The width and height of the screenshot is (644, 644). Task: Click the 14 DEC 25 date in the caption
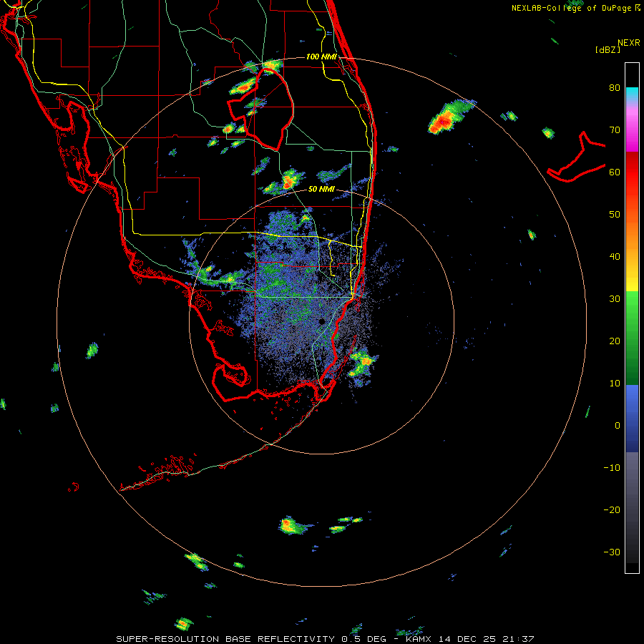467,639
